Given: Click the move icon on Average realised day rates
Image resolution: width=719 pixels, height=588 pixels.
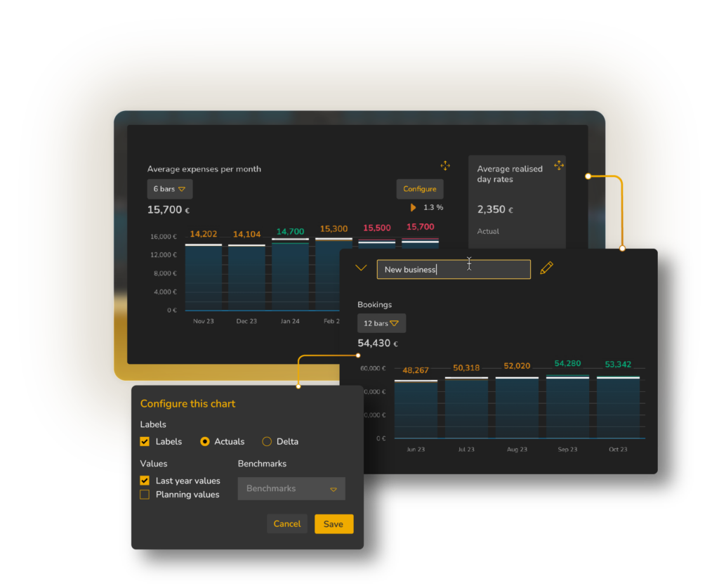Looking at the screenshot, I should click(x=559, y=165).
